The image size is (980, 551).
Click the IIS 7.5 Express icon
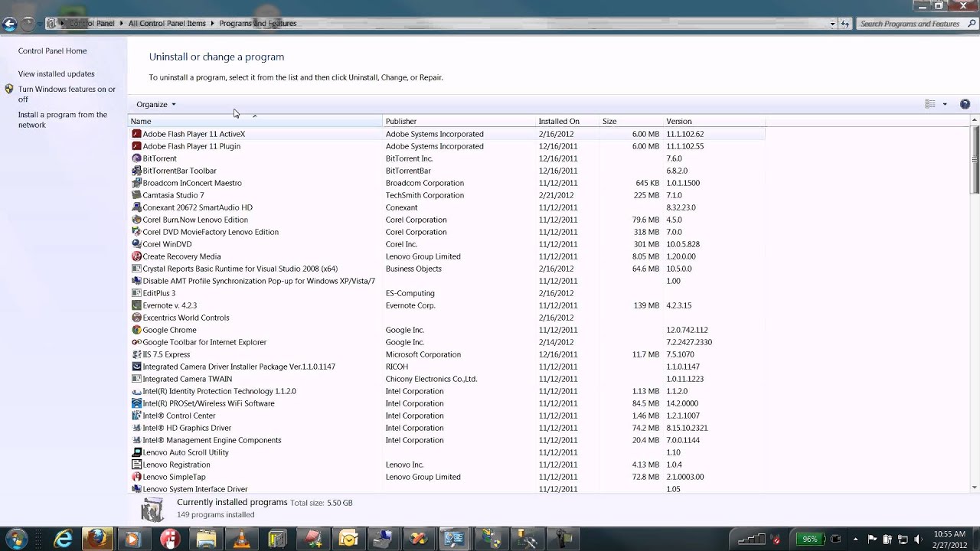[x=136, y=354]
